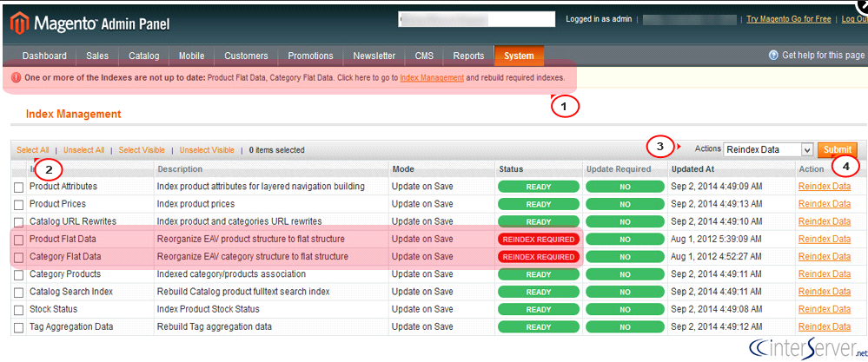Check the Product Attributes index checkbox

[19, 188]
